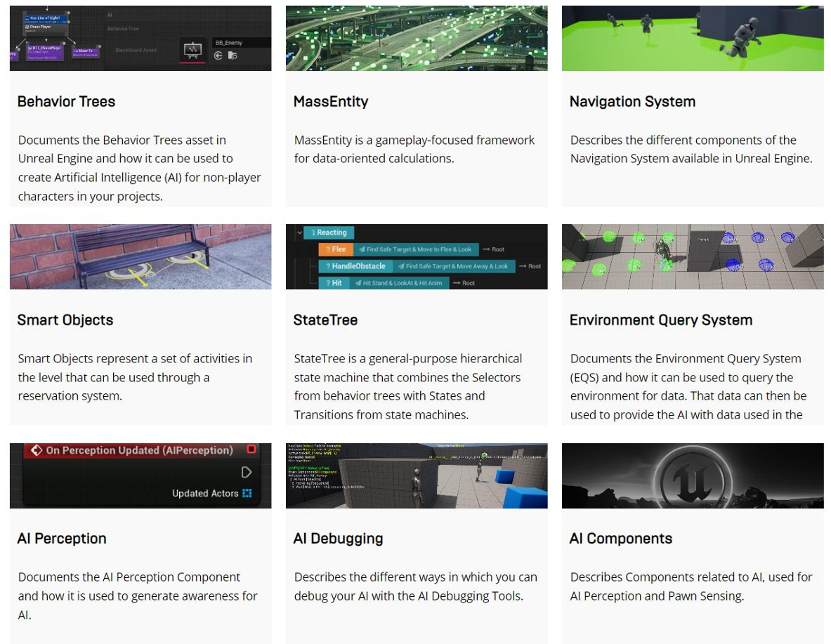Click the AI Perception node thumbnail
The width and height of the screenshot is (831, 644).
140,475
